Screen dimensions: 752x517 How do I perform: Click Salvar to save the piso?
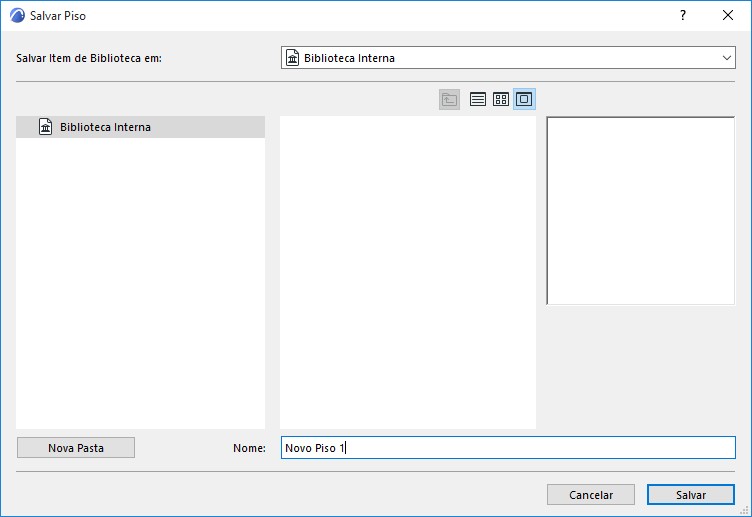point(691,495)
